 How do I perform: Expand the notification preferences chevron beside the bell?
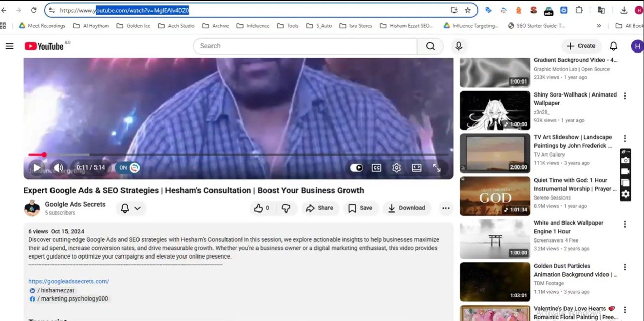(x=137, y=208)
